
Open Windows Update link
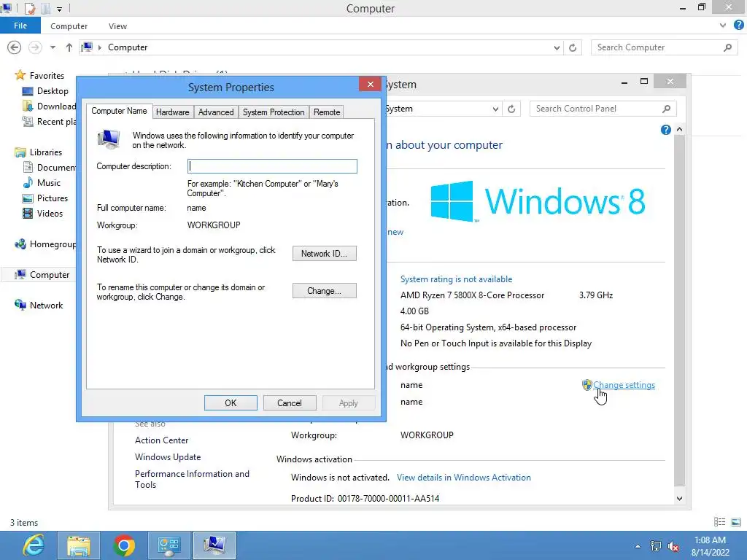click(168, 456)
